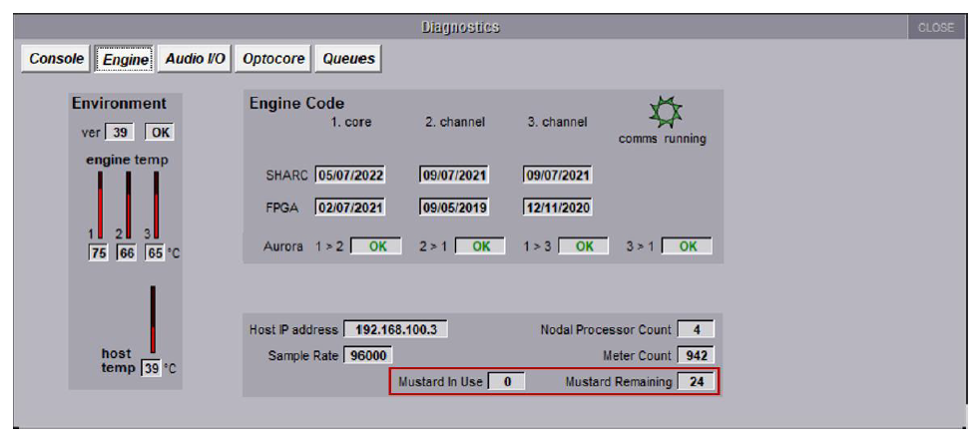The width and height of the screenshot is (980, 441).
Task: Click the Aurora 3 > 1 OK indicator
Action: pyautogui.click(x=688, y=245)
